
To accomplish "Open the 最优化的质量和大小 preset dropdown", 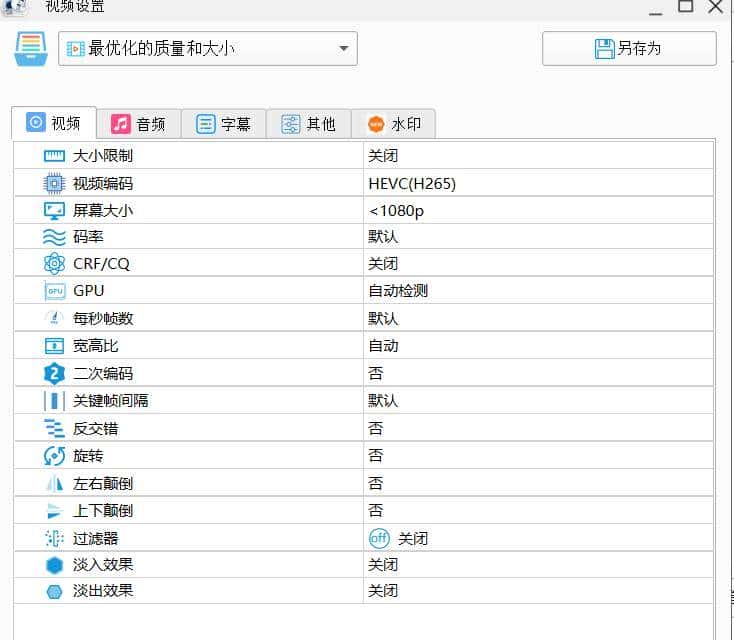I will (x=208, y=49).
